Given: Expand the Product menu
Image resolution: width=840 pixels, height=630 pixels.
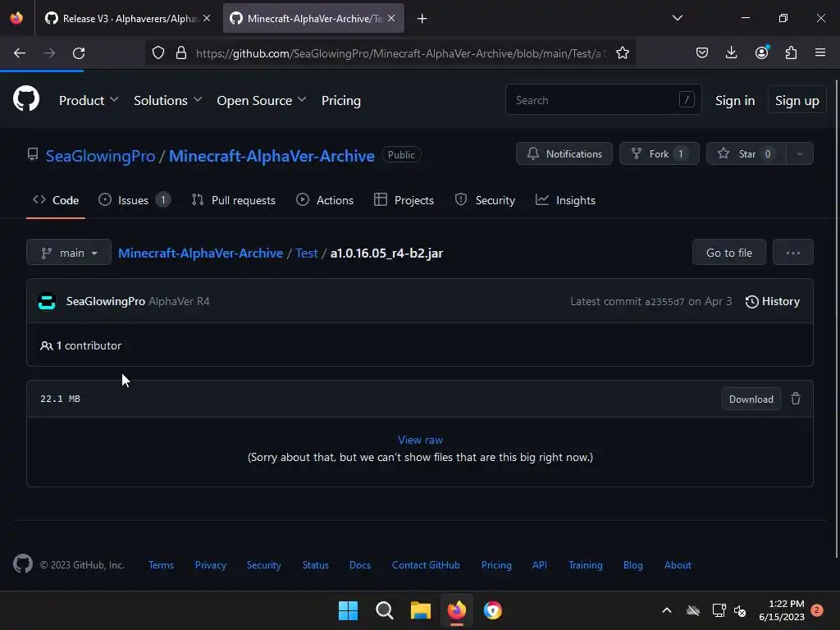Looking at the screenshot, I should point(89,100).
